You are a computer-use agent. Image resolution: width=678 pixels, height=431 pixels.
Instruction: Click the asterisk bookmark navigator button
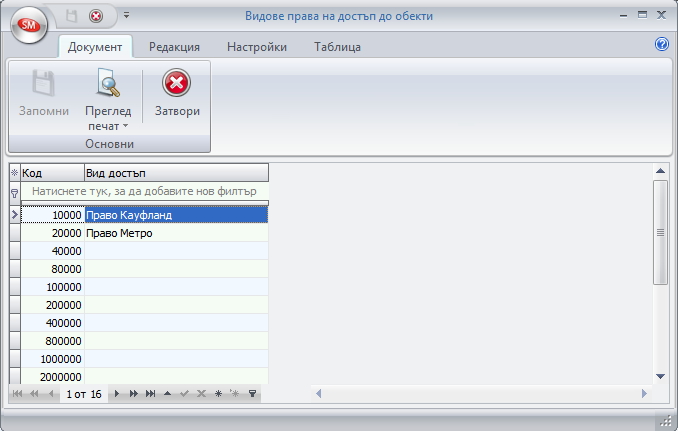(218, 393)
